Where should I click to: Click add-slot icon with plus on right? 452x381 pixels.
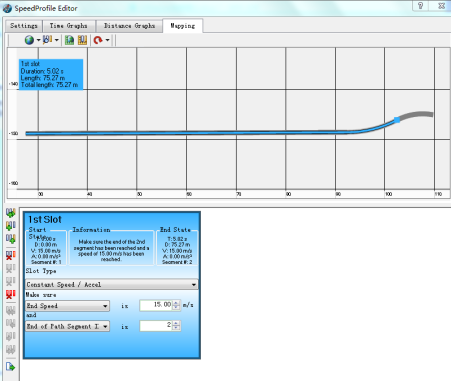coord(11,239)
